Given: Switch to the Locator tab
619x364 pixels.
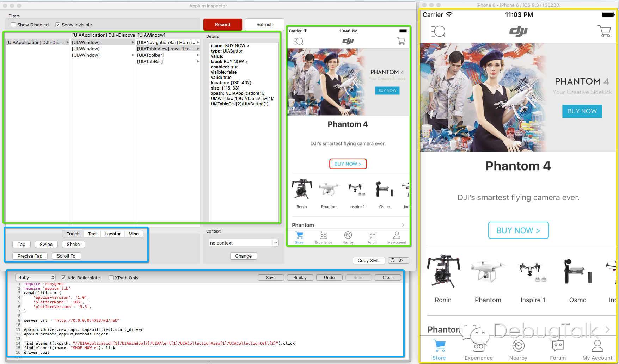Looking at the screenshot, I should 113,234.
